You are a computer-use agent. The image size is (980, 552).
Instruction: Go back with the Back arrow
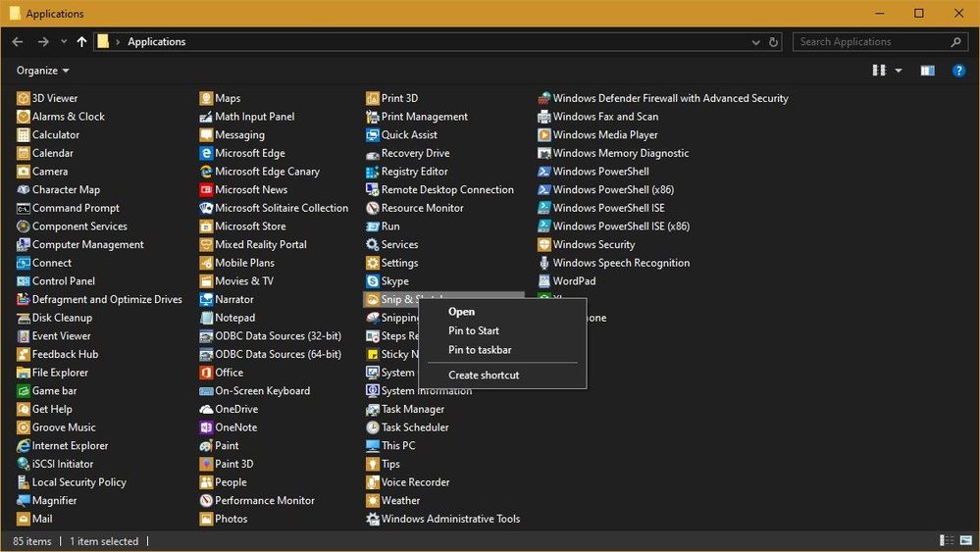[18, 42]
